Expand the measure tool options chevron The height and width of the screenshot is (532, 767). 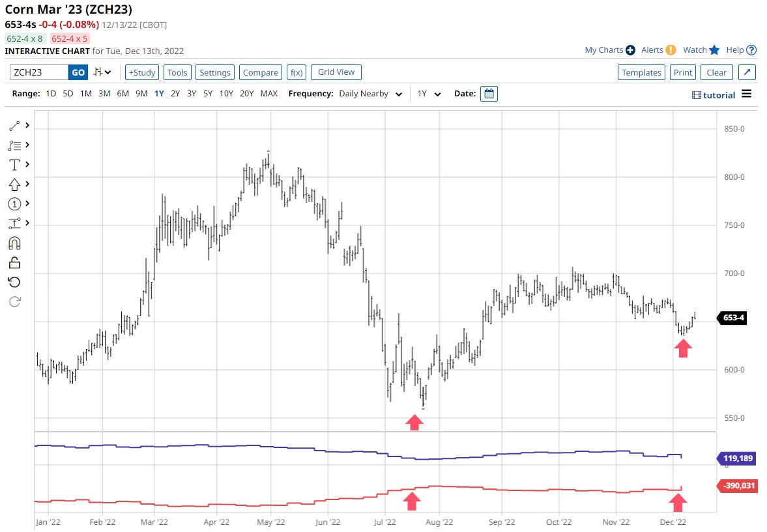(27, 223)
